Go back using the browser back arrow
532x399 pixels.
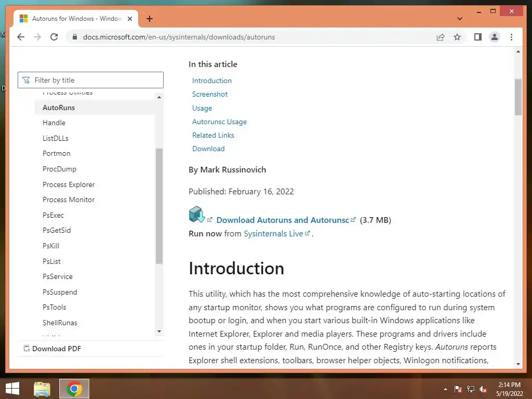point(21,37)
